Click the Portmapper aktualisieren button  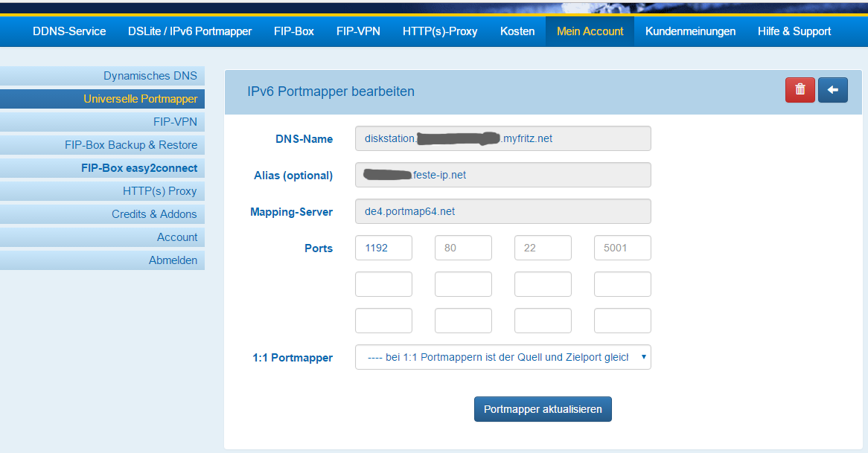pyautogui.click(x=543, y=409)
